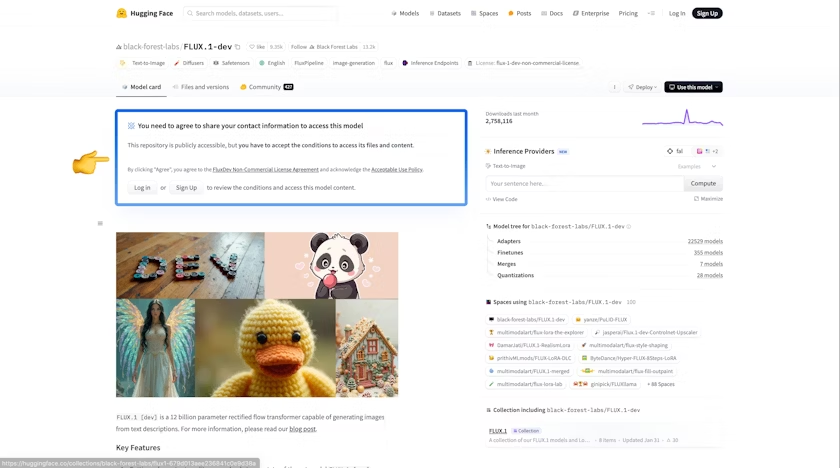Image resolution: width=840 pixels, height=468 pixels.
Task: Open Adapters 22529 models link
Action: [x=705, y=241]
